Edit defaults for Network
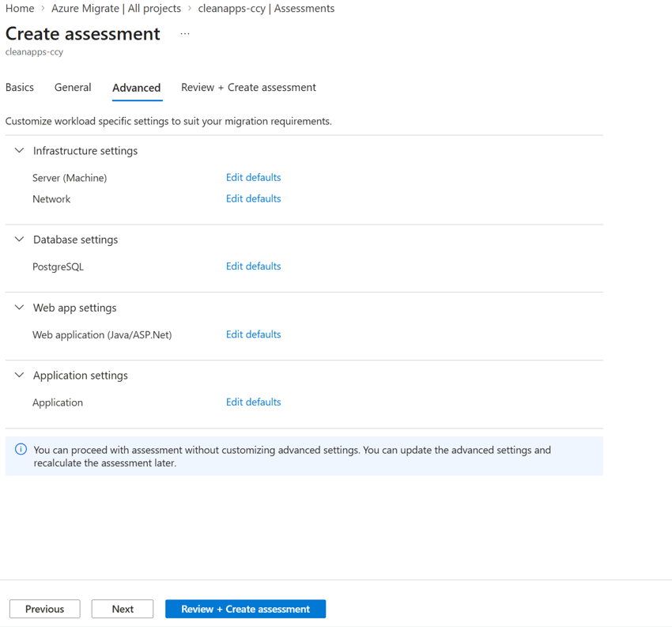Image resolution: width=672 pixels, height=627 pixels. [253, 198]
